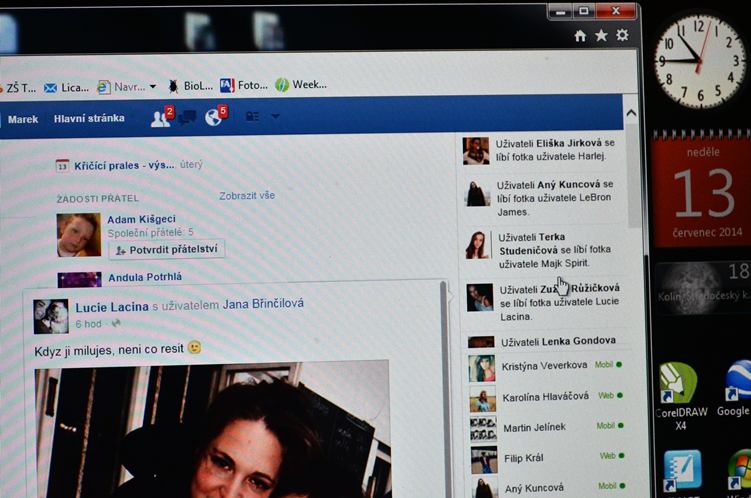Open Lucie Lacina profile link in post

pos(112,307)
